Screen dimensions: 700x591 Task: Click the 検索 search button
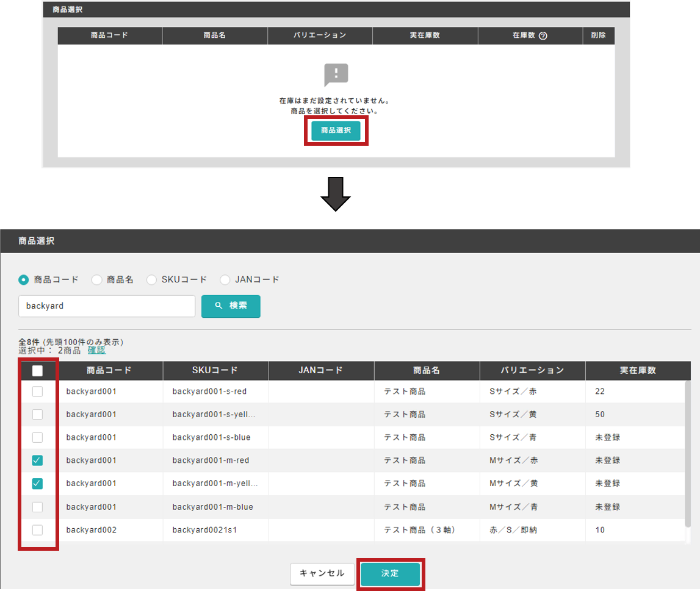click(231, 306)
